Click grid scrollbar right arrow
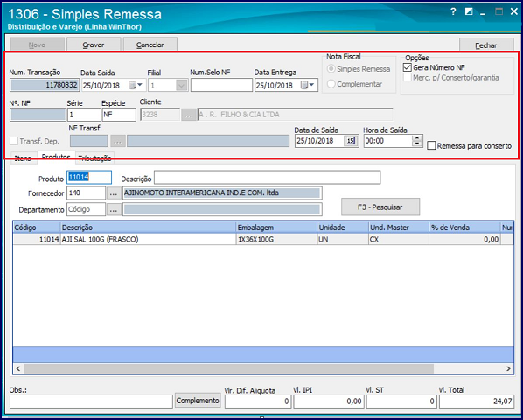The image size is (523, 420). click(508, 368)
